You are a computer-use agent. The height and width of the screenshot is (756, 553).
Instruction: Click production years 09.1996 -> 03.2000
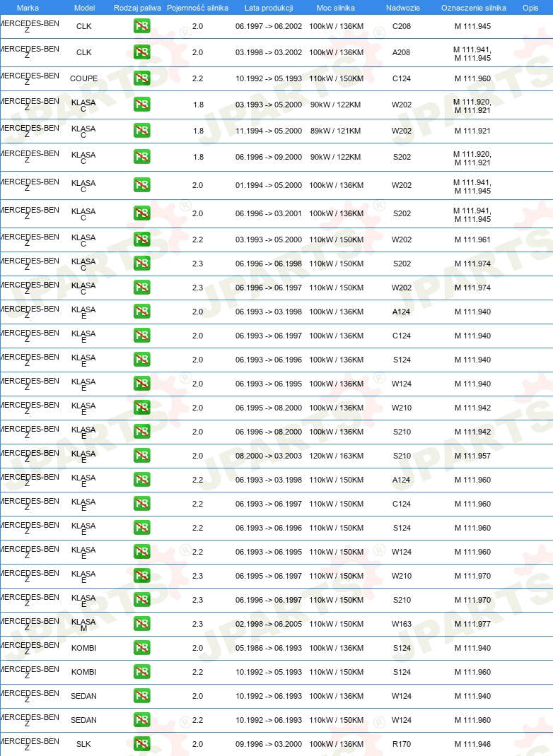[x=269, y=744]
